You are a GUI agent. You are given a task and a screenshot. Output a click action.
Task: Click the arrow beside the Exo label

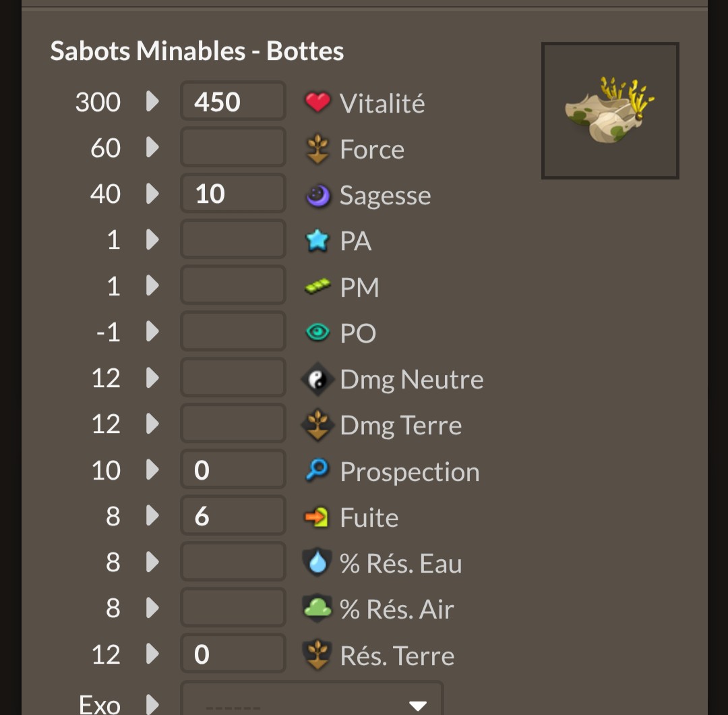(152, 704)
